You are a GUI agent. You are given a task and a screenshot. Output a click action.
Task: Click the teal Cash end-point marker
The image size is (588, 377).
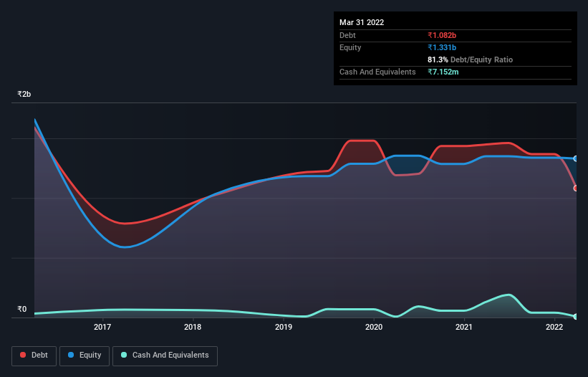click(x=576, y=317)
